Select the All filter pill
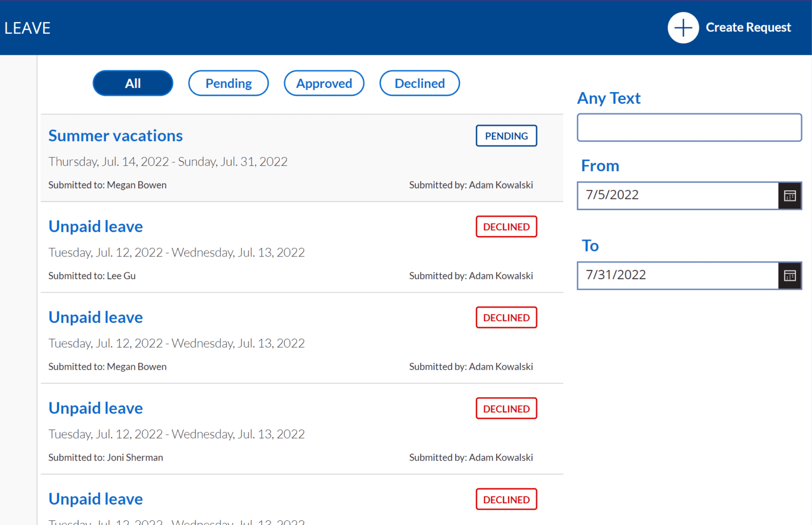The width and height of the screenshot is (812, 525). 133,83
